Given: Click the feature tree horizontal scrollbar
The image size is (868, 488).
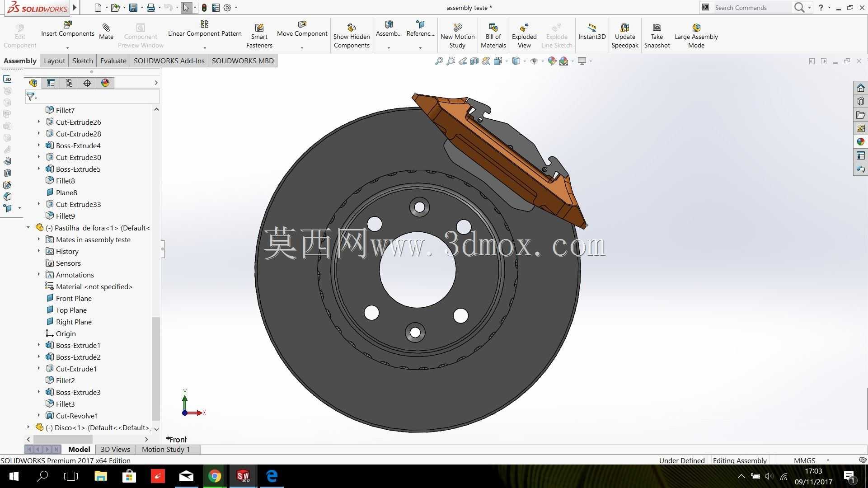Looking at the screenshot, I should point(63,439).
